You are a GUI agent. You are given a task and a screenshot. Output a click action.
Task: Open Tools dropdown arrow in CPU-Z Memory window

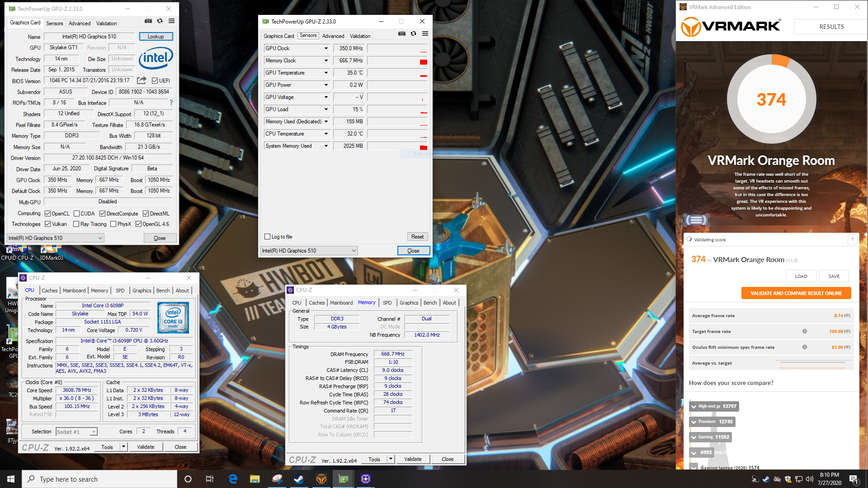point(391,459)
